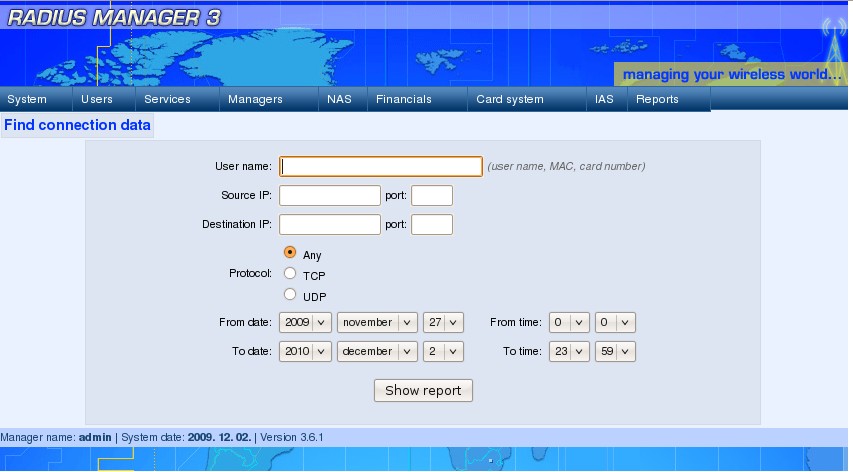Click the Find connection data heading
Viewport: 853px width, 472px height.
point(77,125)
